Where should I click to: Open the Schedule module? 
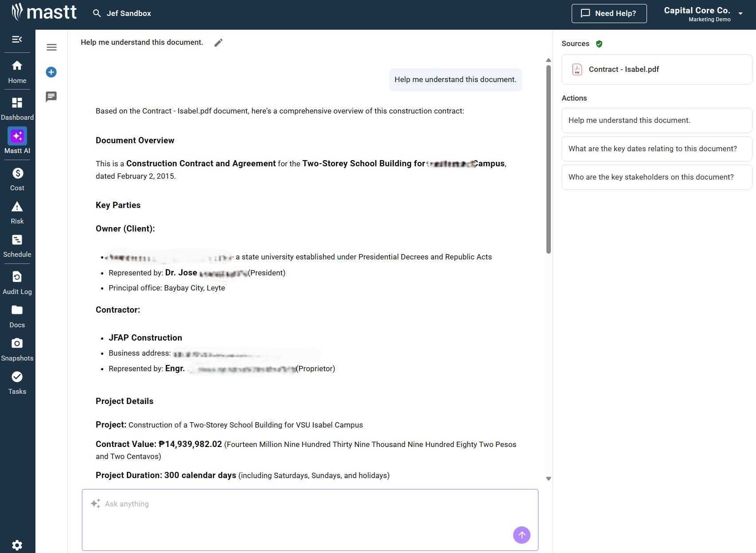click(17, 245)
